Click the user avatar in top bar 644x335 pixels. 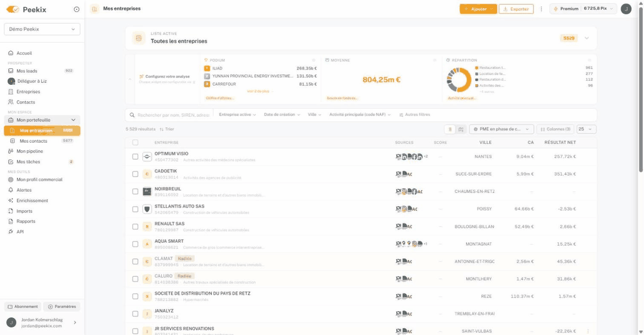click(x=626, y=9)
